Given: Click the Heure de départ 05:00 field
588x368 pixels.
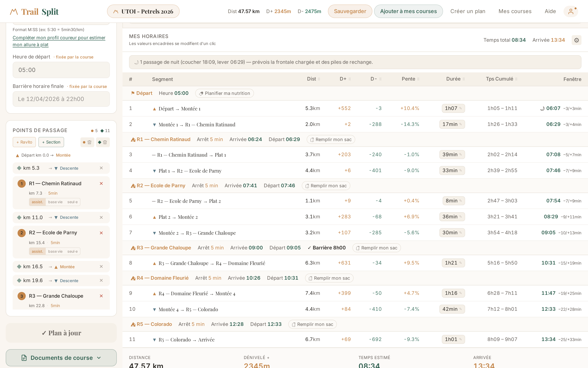Looking at the screenshot, I should pyautogui.click(x=61, y=70).
